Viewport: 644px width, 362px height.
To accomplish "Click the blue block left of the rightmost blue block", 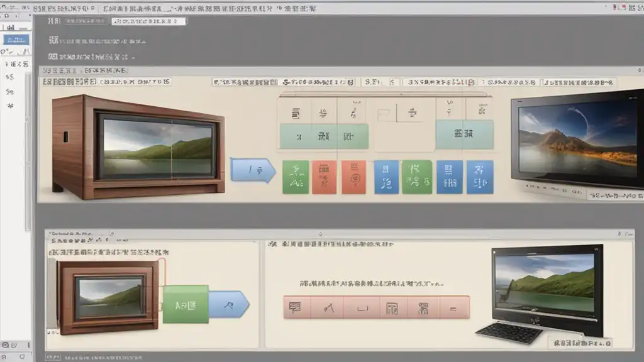I will pos(449,177).
